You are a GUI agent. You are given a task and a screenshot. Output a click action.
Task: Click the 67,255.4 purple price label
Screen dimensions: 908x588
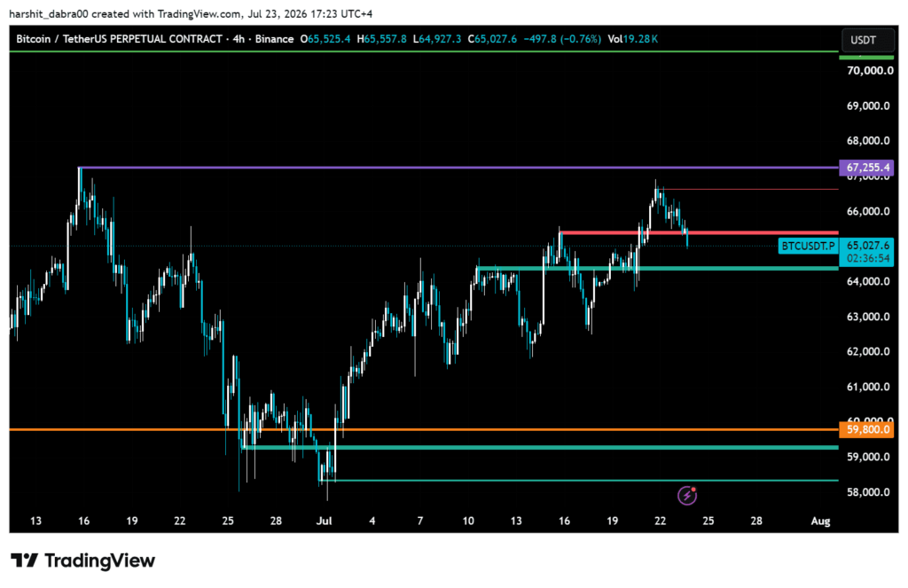[866, 168]
